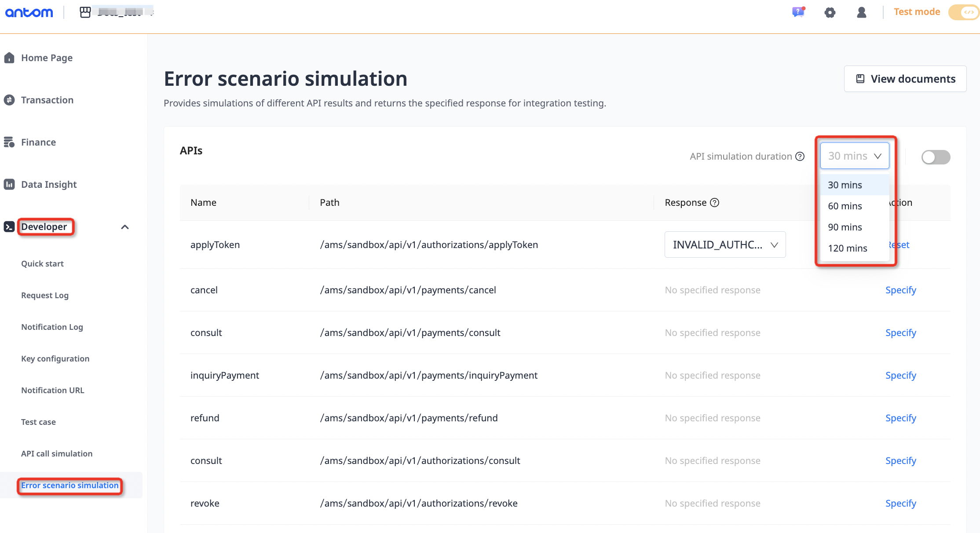Toggle Test mode switch off
This screenshot has width=980, height=533.
coord(964,12)
